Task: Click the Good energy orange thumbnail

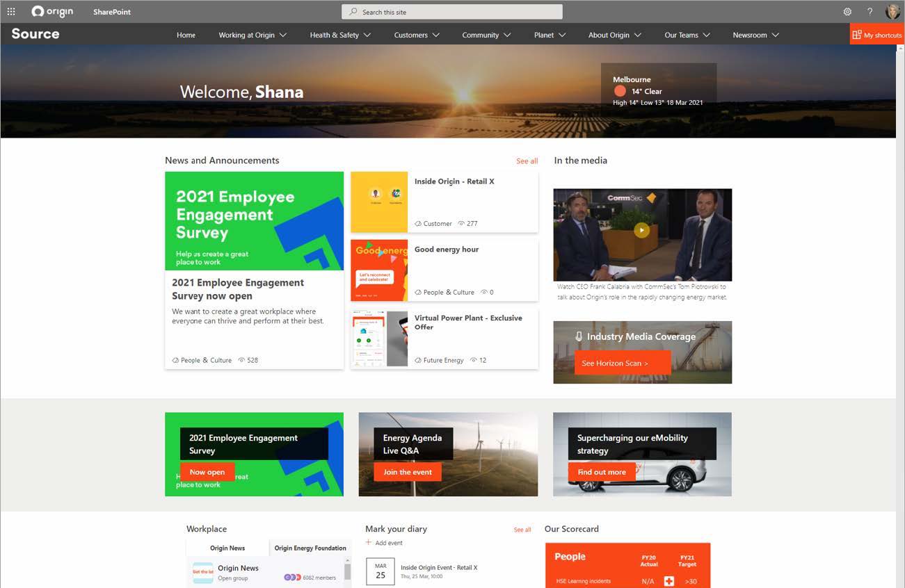Action: click(379, 270)
